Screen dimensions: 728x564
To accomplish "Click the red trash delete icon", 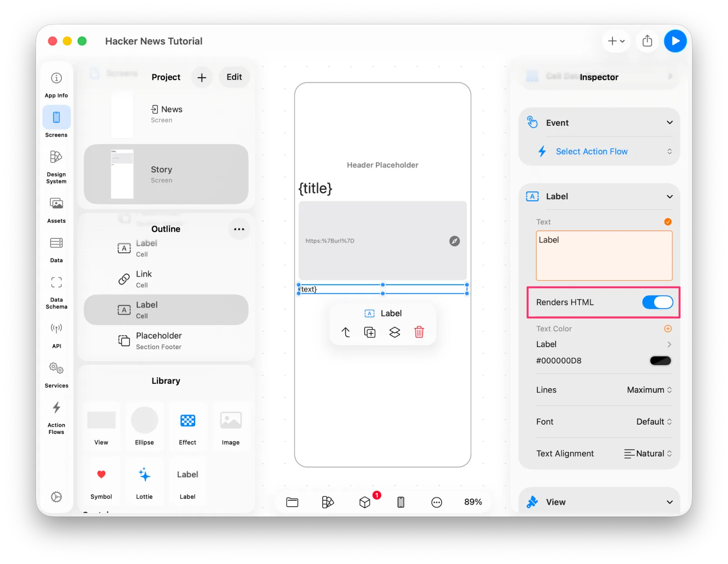I will tap(419, 332).
